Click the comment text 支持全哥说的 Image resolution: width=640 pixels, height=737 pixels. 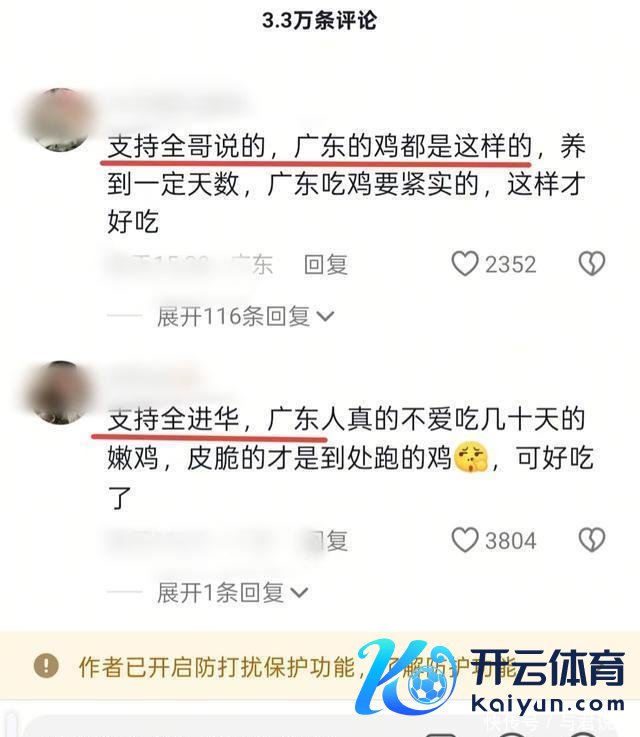(187, 146)
